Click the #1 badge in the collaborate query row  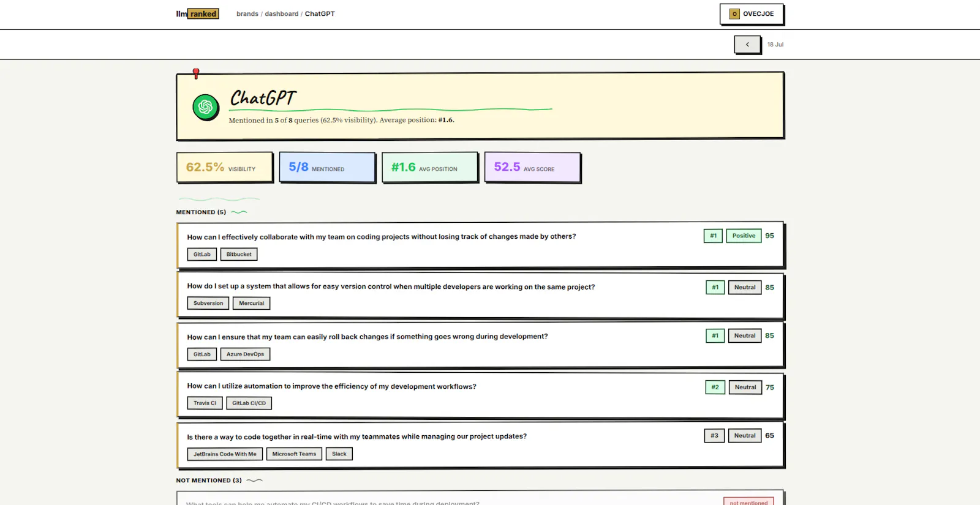click(x=713, y=236)
